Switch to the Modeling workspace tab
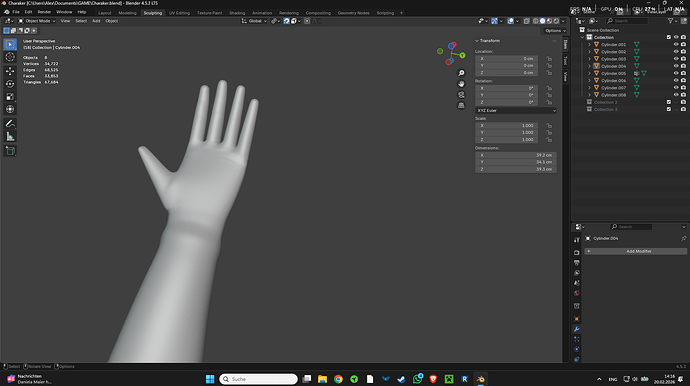Viewport: 690px width, 386px height. click(x=128, y=13)
